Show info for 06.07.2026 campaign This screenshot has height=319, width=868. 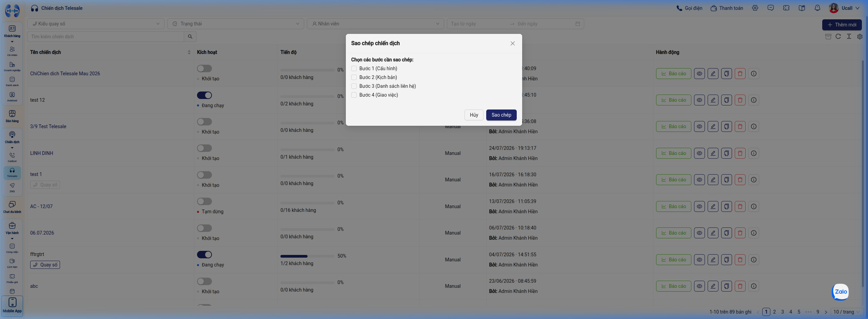[753, 233]
